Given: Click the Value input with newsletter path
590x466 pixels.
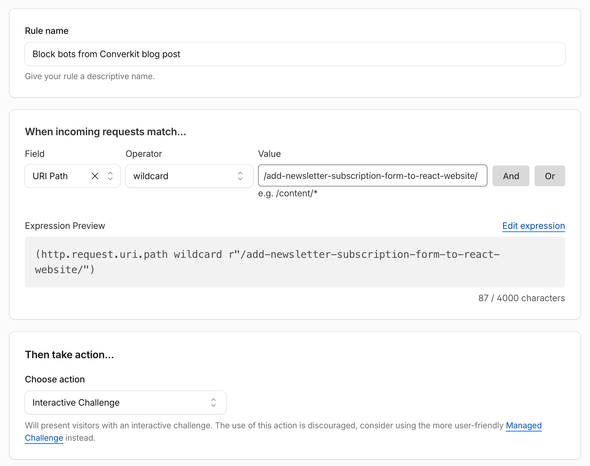Looking at the screenshot, I should coord(373,175).
